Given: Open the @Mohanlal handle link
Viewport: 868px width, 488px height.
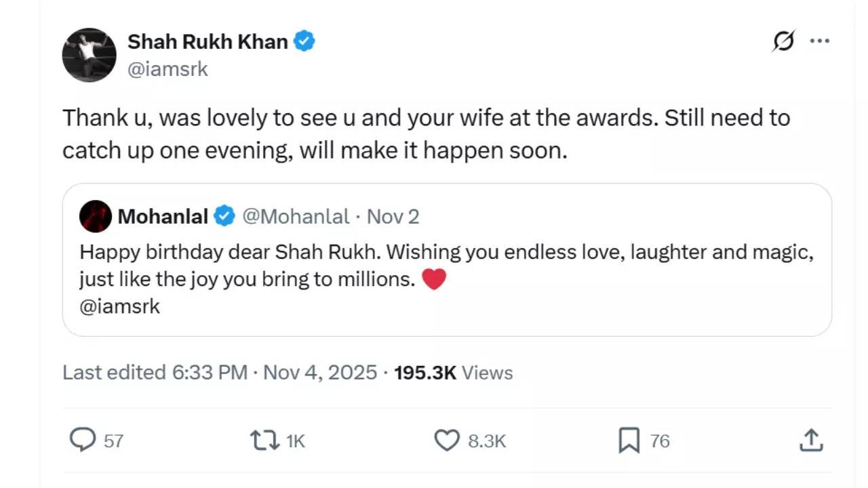Looking at the screenshot, I should [296, 217].
